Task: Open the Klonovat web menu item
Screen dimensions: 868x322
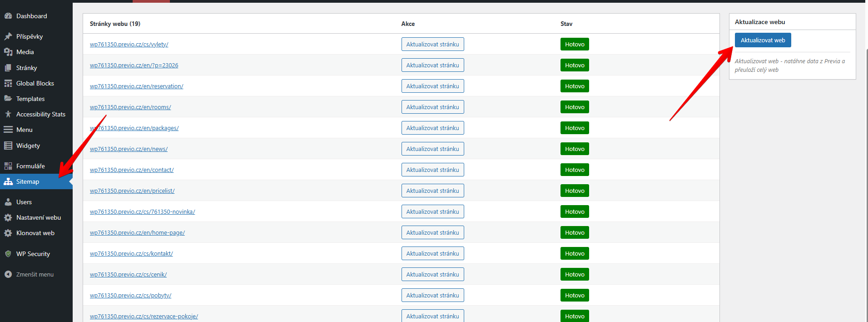Action: (35, 233)
